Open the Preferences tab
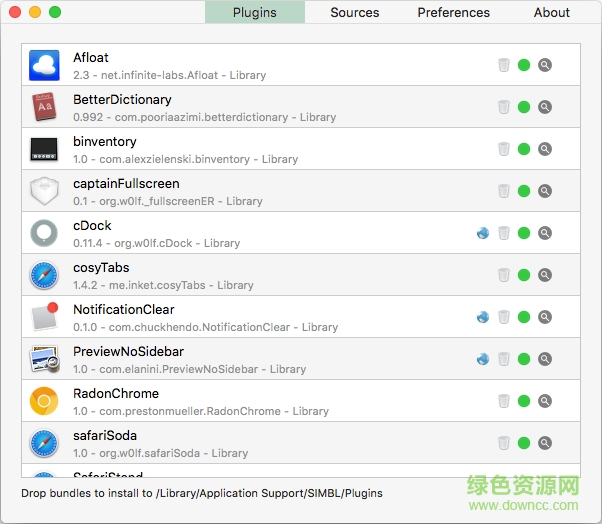602x524 pixels. (x=454, y=13)
